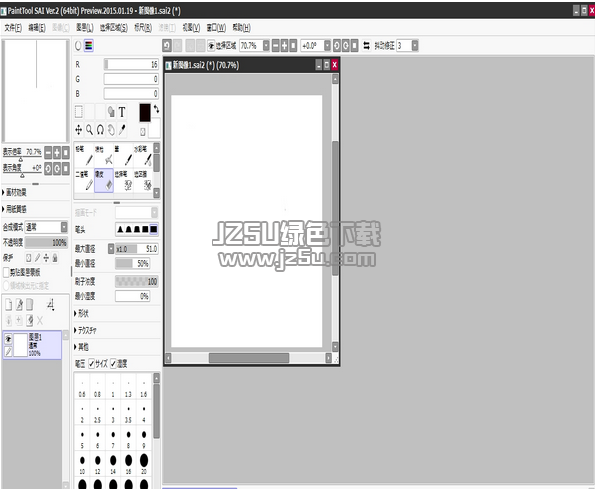Choose the Eraser in tool tray
The height and width of the screenshot is (489, 595).
coord(104,181)
